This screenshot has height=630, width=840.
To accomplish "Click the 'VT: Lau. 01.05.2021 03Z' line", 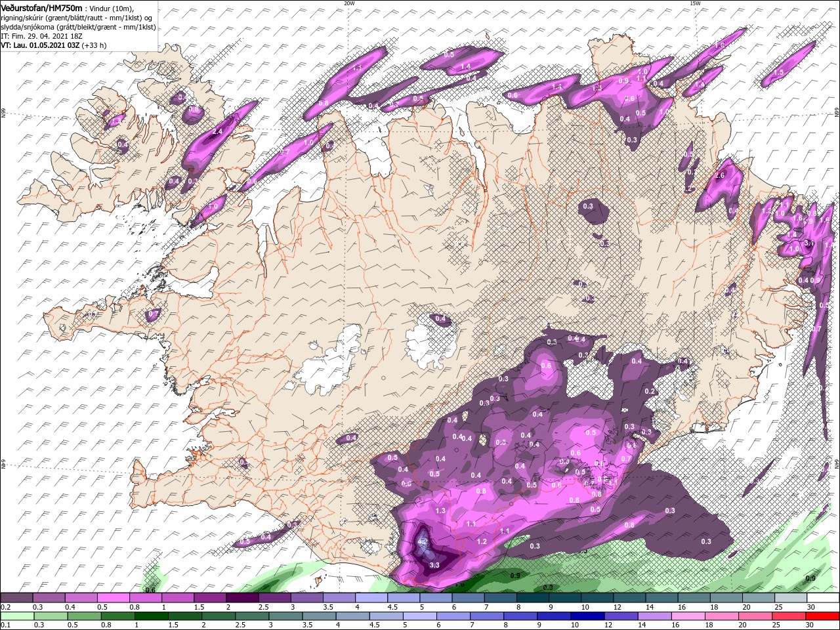I will click(x=40, y=45).
